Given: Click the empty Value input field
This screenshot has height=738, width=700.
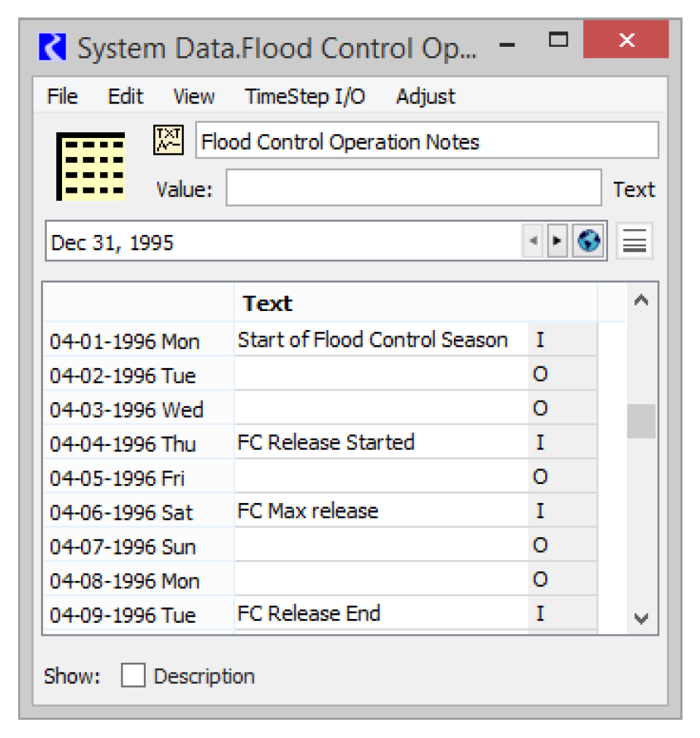Looking at the screenshot, I should 413,190.
